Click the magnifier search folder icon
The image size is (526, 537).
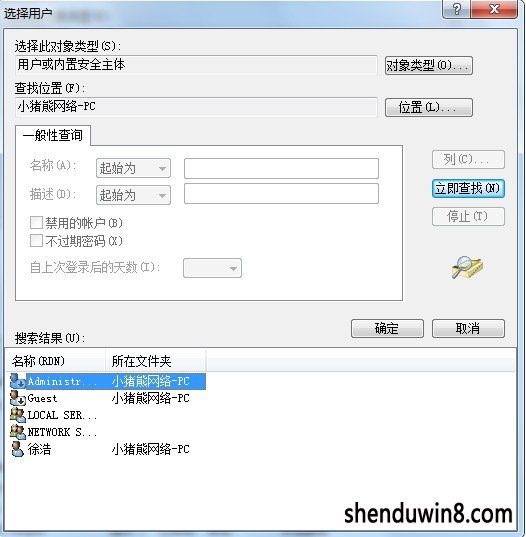[467, 267]
